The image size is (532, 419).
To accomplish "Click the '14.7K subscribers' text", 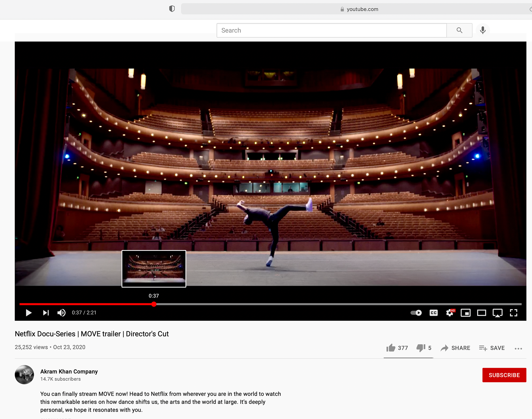I will pos(60,379).
